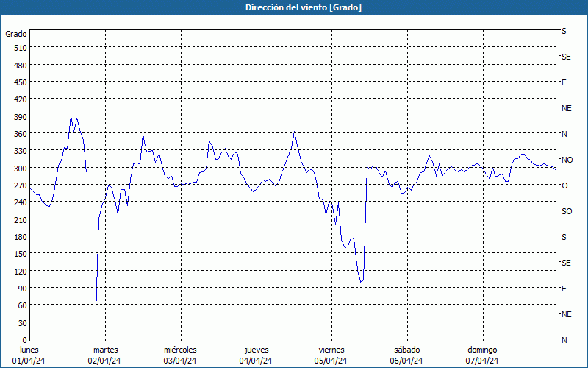The image size is (588, 368).
Task: Click the 'lunes' day label
Action: pos(29,350)
